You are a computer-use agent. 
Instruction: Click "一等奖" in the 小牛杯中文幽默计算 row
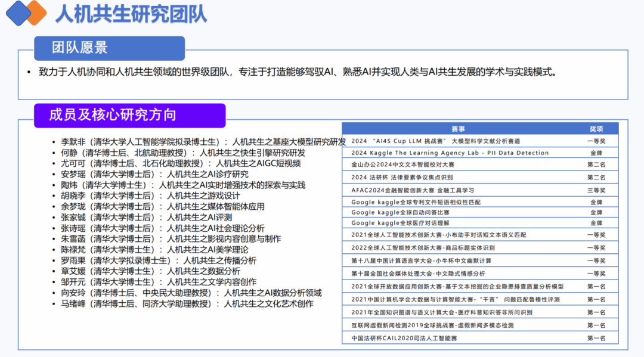pos(596,261)
